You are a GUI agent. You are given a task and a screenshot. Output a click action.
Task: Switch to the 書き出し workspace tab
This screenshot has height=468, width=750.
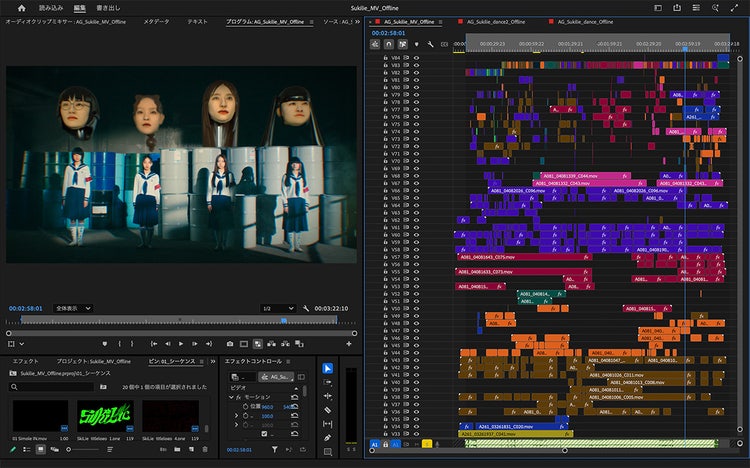pos(110,8)
